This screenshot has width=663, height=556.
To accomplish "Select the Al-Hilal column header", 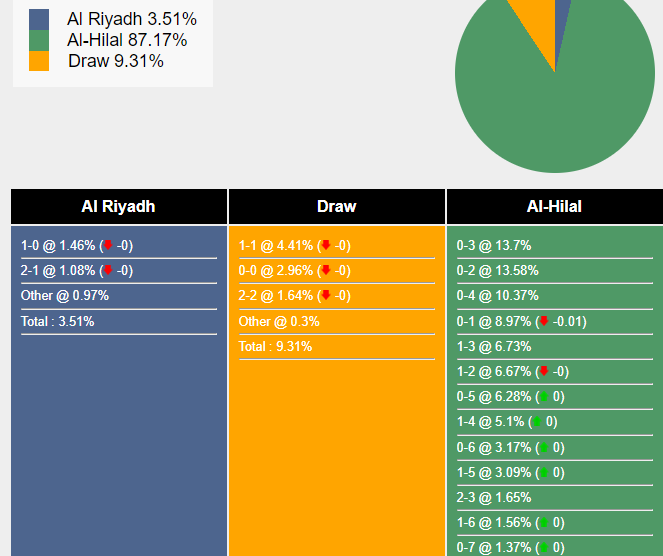I will (x=554, y=207).
